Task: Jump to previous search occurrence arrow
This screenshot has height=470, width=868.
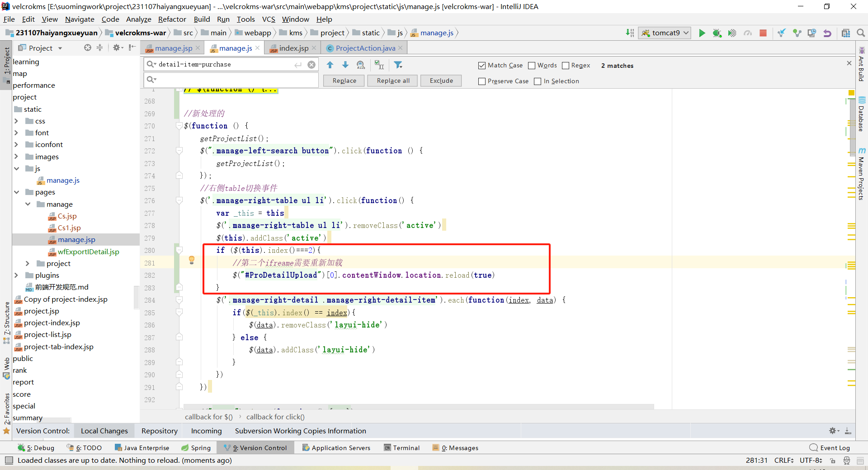Action: tap(330, 65)
